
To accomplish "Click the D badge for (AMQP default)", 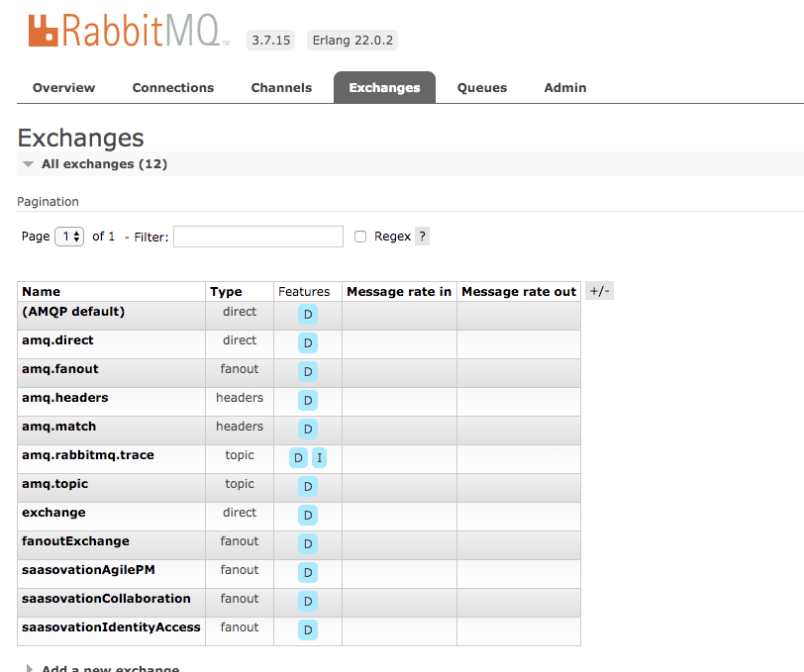I will 308,314.
